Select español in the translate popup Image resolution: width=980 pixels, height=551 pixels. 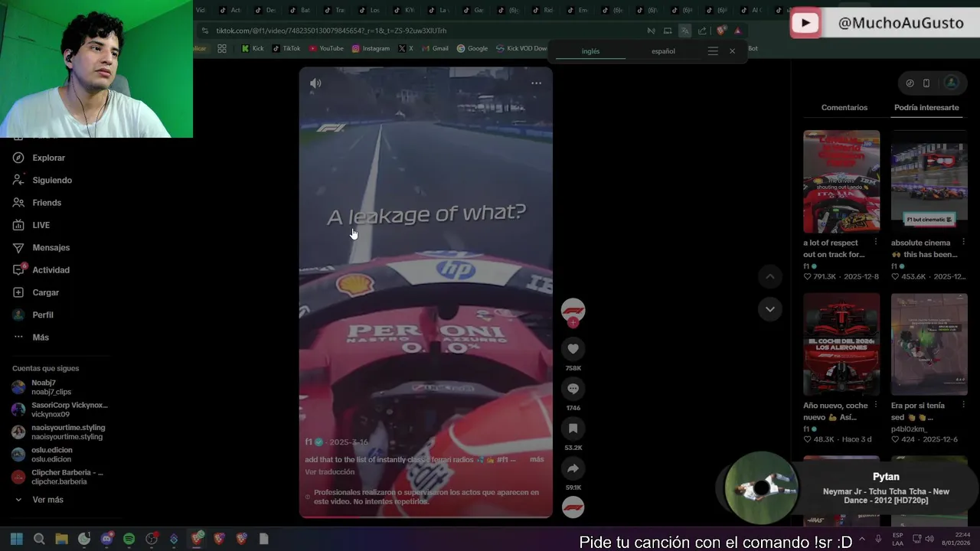click(663, 51)
